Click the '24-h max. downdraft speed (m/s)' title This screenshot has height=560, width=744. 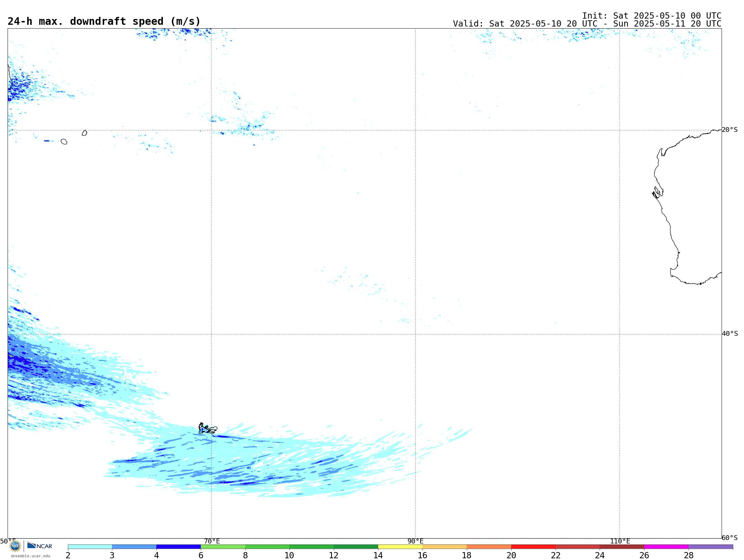[x=104, y=21]
